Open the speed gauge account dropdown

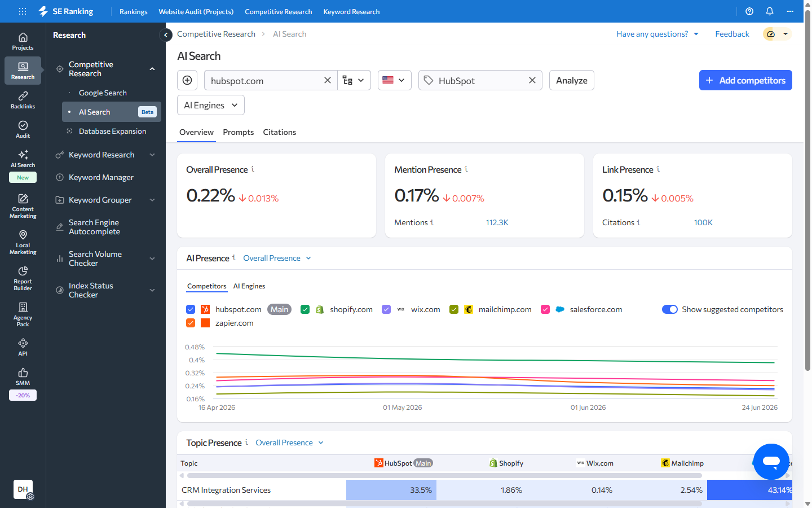tap(777, 34)
